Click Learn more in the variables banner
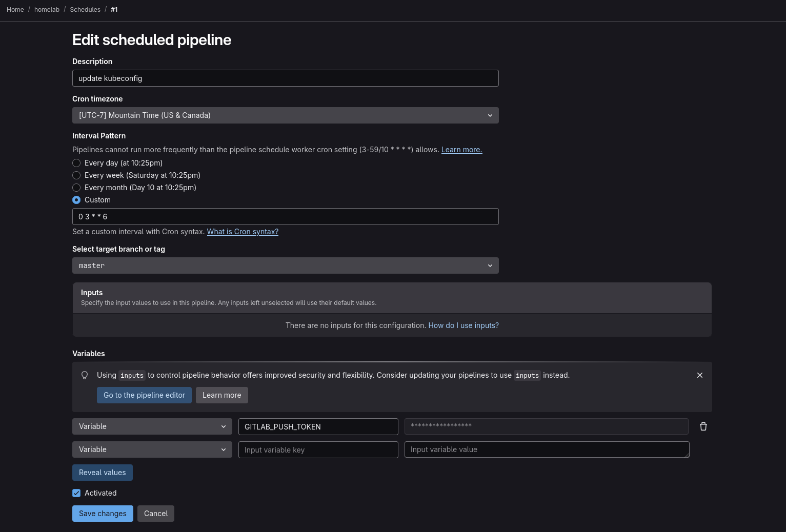 [221, 395]
